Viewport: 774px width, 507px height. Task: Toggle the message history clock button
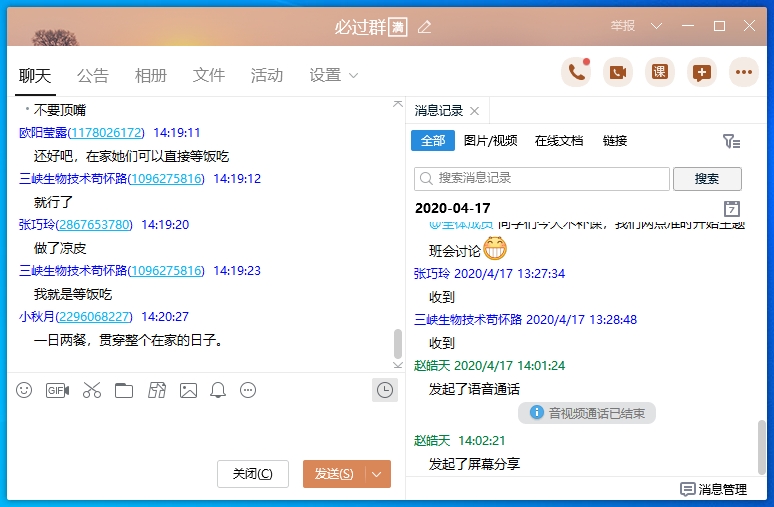[383, 390]
